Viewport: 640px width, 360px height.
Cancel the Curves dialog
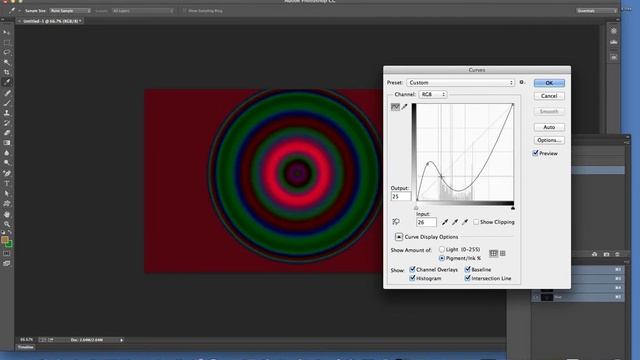549,96
